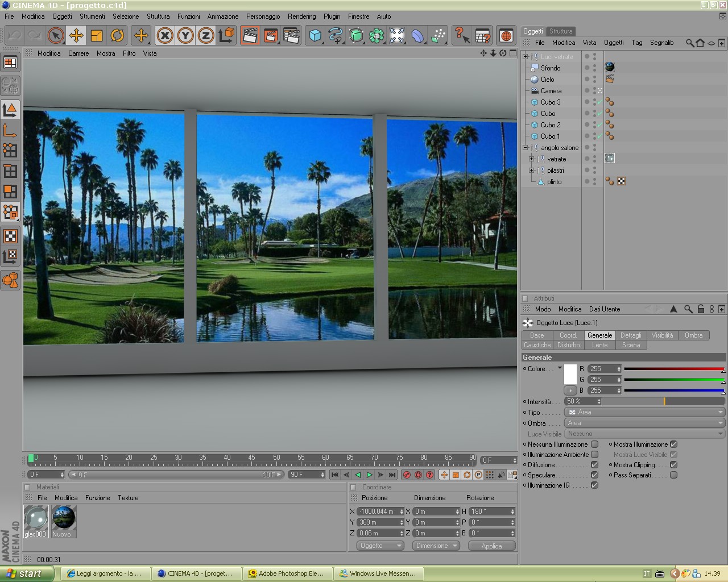Screen dimensions: 728x582
Task: Click Render in Picture Viewer icon
Action: tap(271, 36)
